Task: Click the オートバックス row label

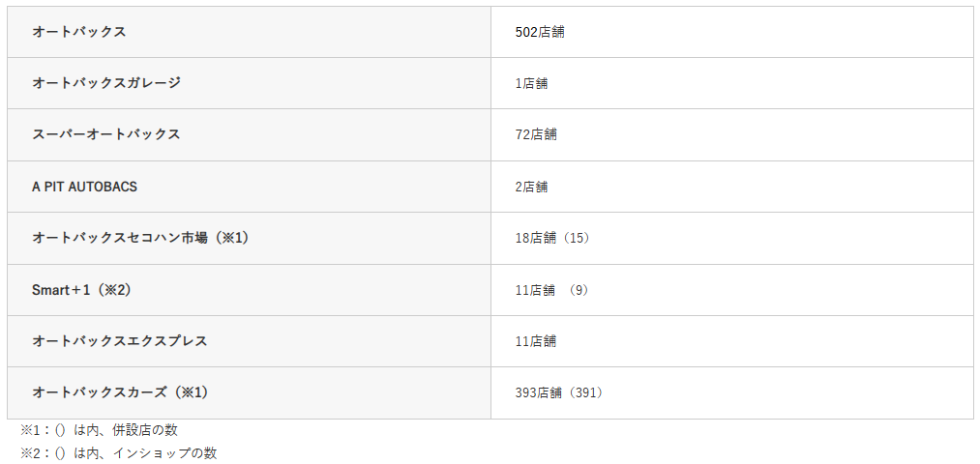Action: [x=79, y=32]
